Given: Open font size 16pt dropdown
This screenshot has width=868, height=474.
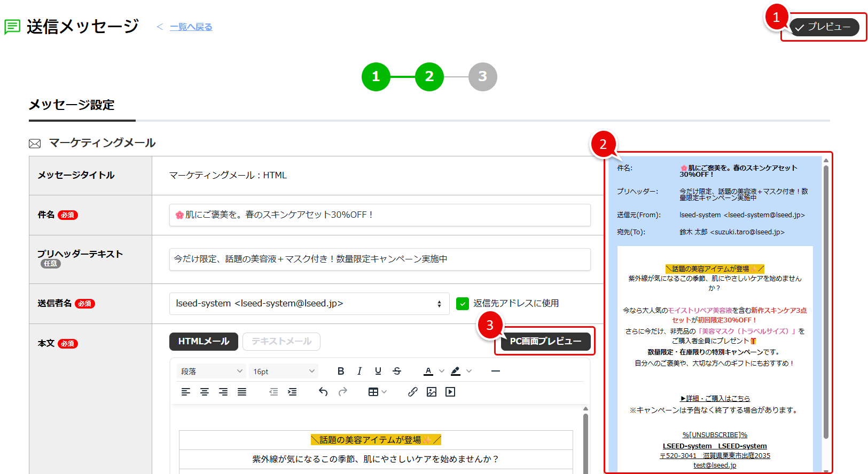Looking at the screenshot, I should coord(284,371).
